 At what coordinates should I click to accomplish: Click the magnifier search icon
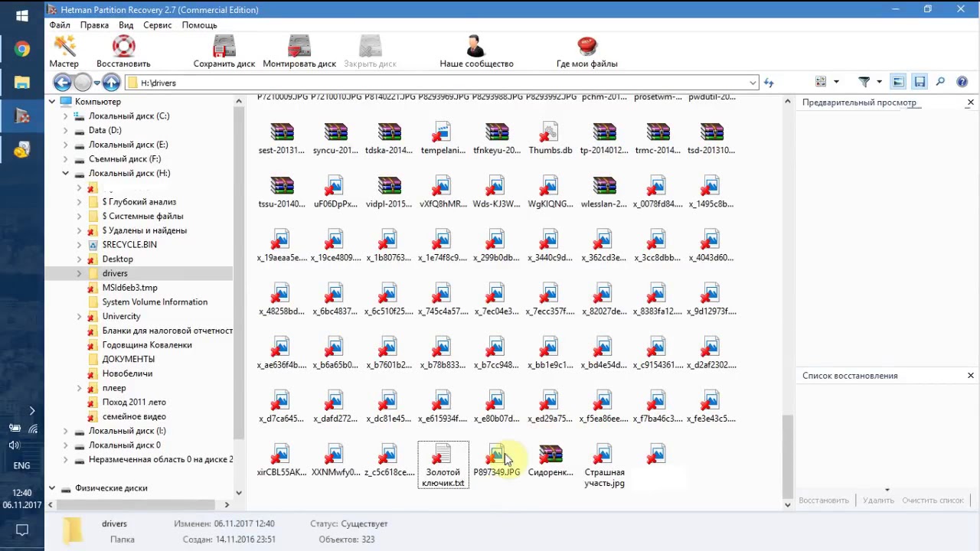click(940, 82)
